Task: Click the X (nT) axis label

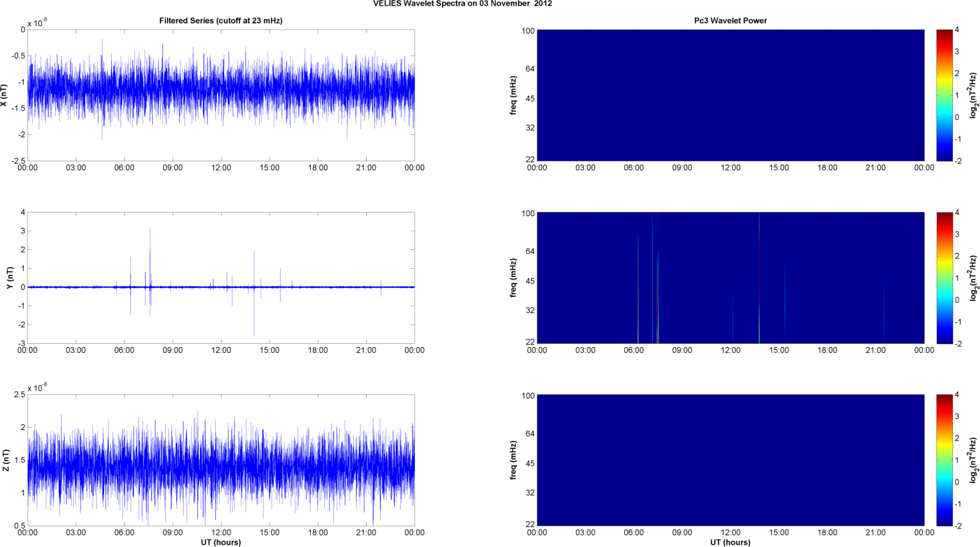Action: pos(4,95)
